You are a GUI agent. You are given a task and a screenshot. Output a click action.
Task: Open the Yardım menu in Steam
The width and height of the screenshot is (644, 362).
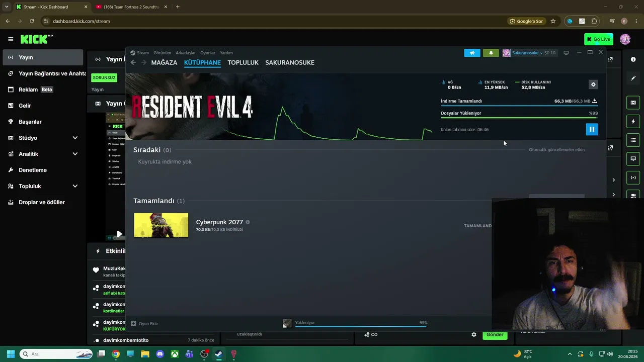[226, 53]
